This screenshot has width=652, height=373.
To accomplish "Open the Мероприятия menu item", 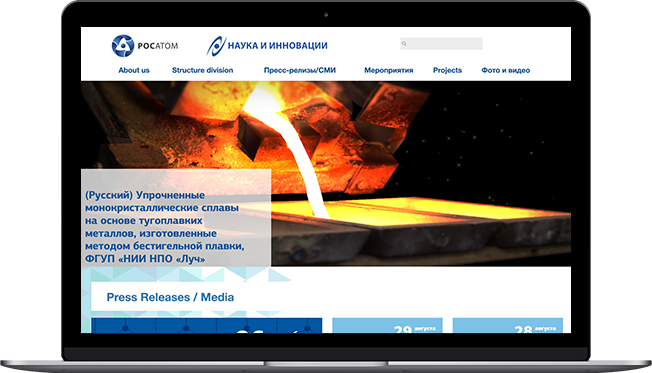I will (389, 70).
